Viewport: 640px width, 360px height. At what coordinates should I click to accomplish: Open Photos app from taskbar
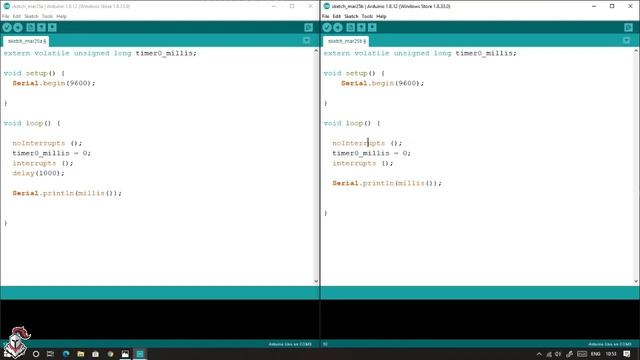pyautogui.click(x=125, y=354)
